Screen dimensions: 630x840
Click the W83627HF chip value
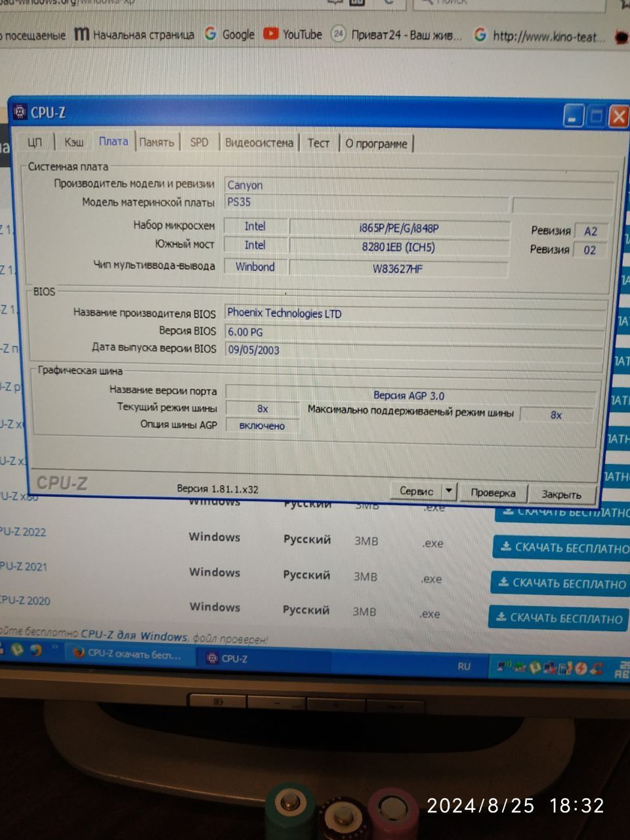[x=398, y=268]
